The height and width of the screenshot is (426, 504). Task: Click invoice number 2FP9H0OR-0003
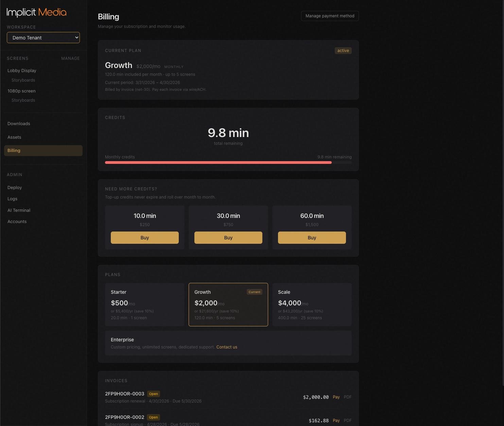(x=125, y=394)
